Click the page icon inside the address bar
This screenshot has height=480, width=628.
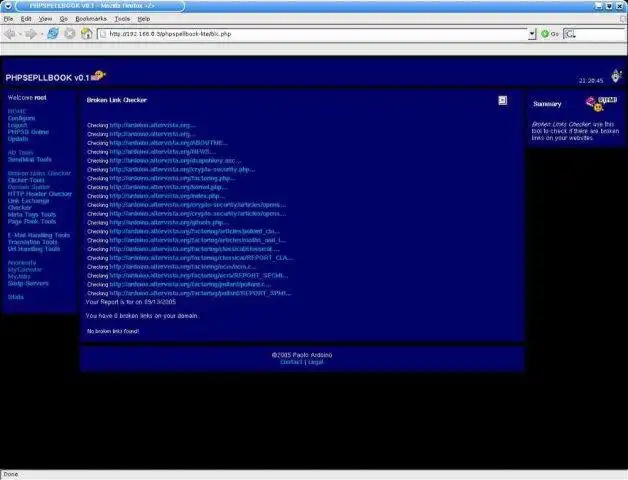tap(103, 34)
